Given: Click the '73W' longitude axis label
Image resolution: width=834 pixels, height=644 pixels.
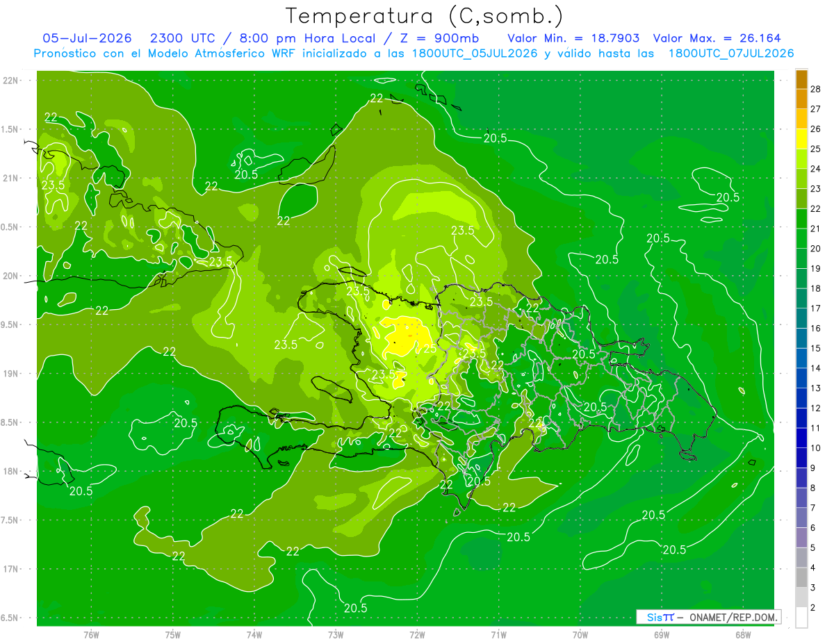Looking at the screenshot, I should point(336,635).
